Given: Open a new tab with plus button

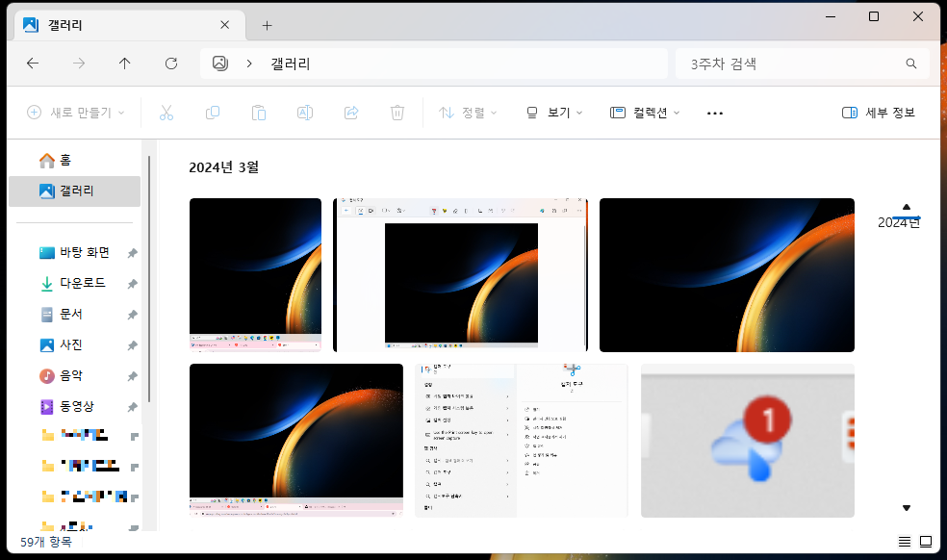Looking at the screenshot, I should click(x=267, y=25).
